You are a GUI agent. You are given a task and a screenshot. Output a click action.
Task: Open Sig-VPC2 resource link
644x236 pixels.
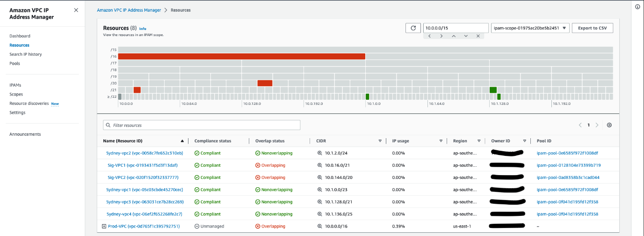143,177
